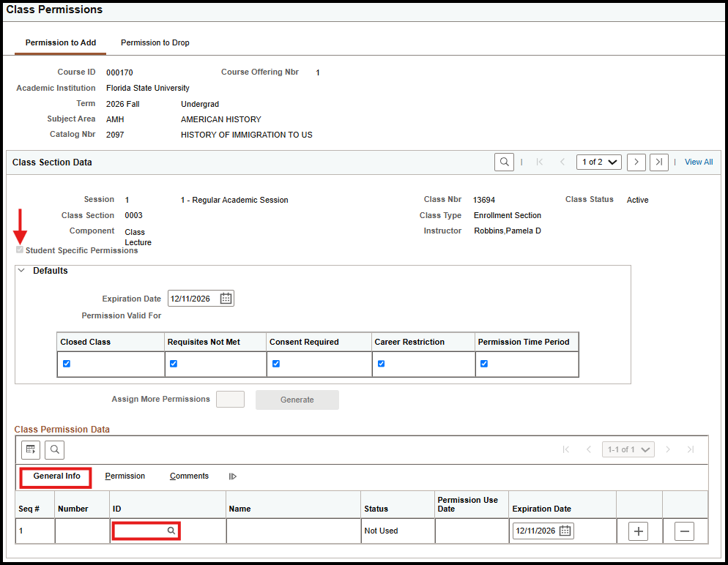
Task: Click class number 13694
Action: point(484,200)
